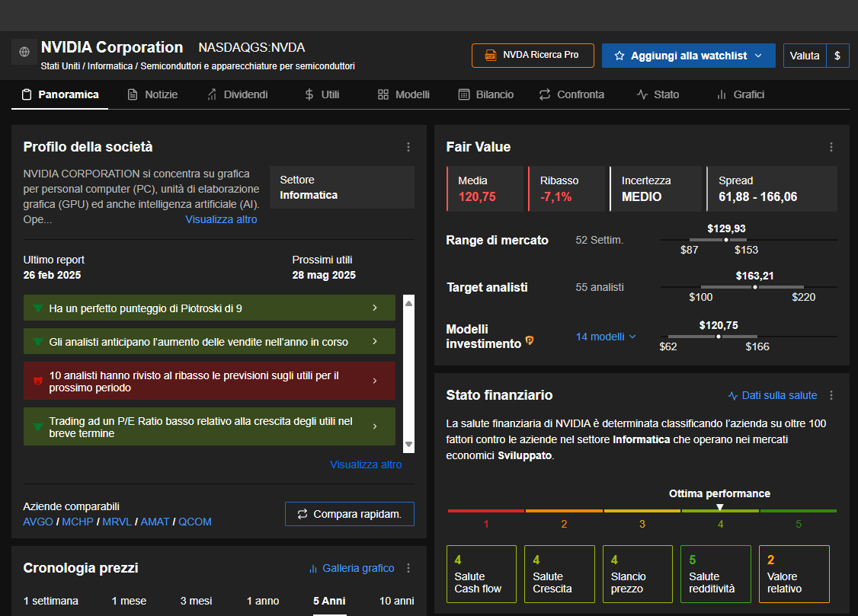Screen dimensions: 858x616
Task: Open the MRVL comparable company link
Action: [x=117, y=522]
